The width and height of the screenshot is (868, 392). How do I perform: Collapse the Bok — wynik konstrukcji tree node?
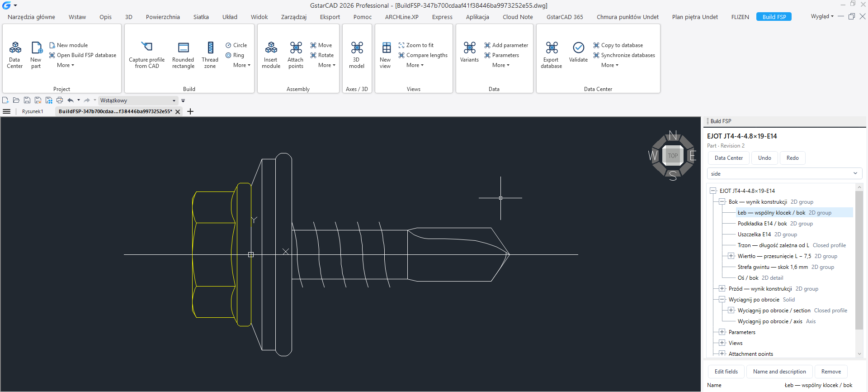pyautogui.click(x=722, y=202)
